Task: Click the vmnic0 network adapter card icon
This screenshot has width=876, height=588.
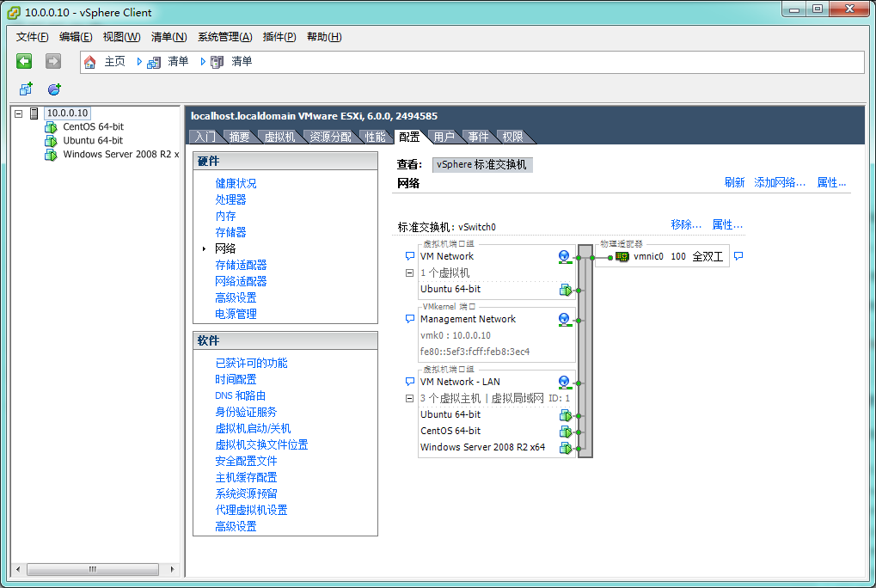Action: 622,257
